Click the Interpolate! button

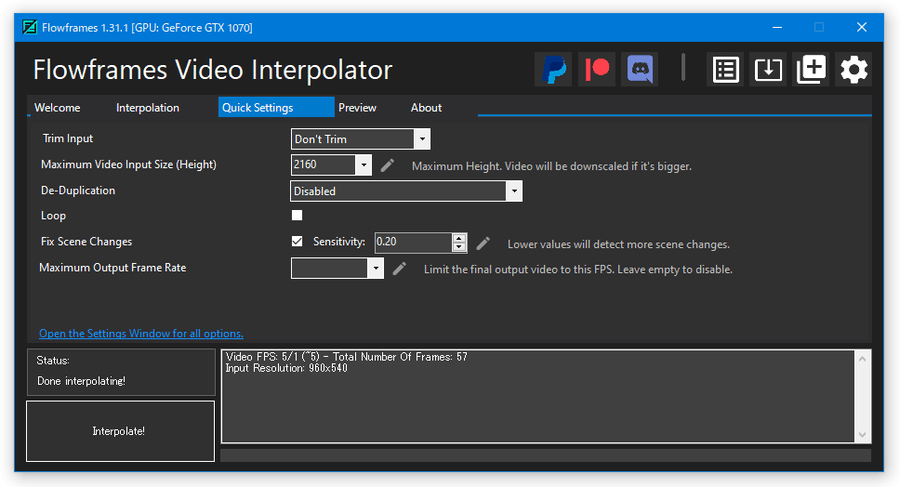tap(121, 431)
